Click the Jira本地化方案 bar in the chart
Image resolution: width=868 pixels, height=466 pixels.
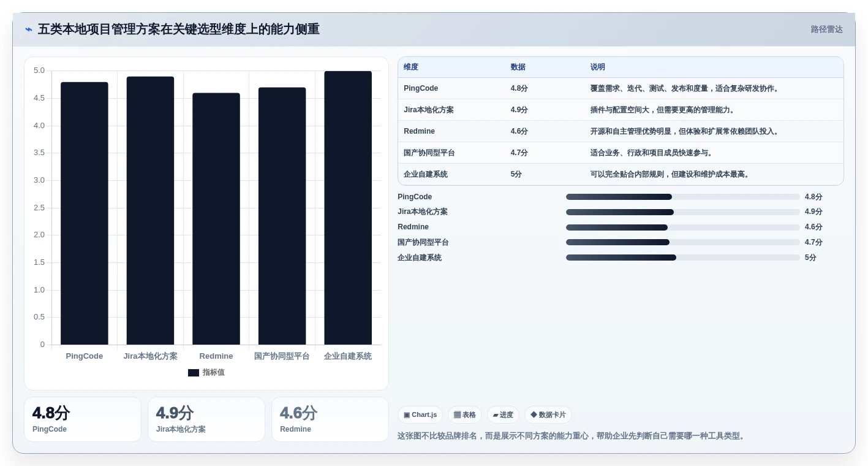pos(150,210)
